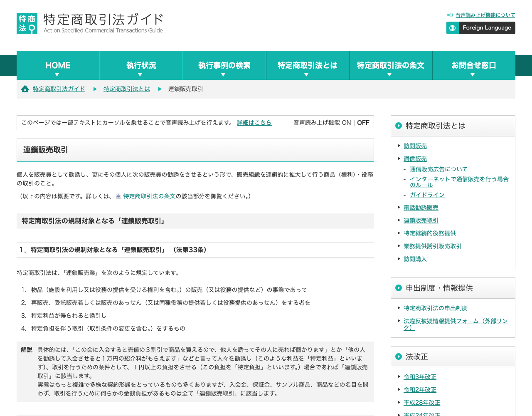Open 令和3年改正 link

point(420,377)
